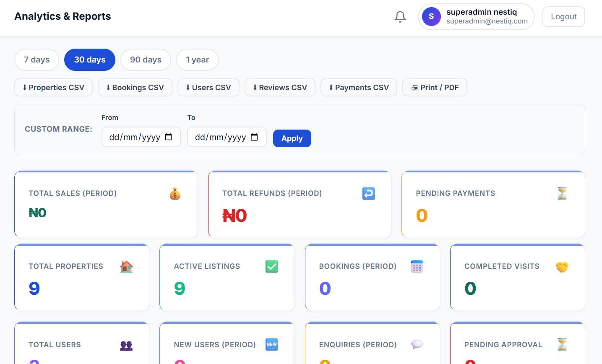Select the 7 days range
Screen dimensions: 602x364
36,60
